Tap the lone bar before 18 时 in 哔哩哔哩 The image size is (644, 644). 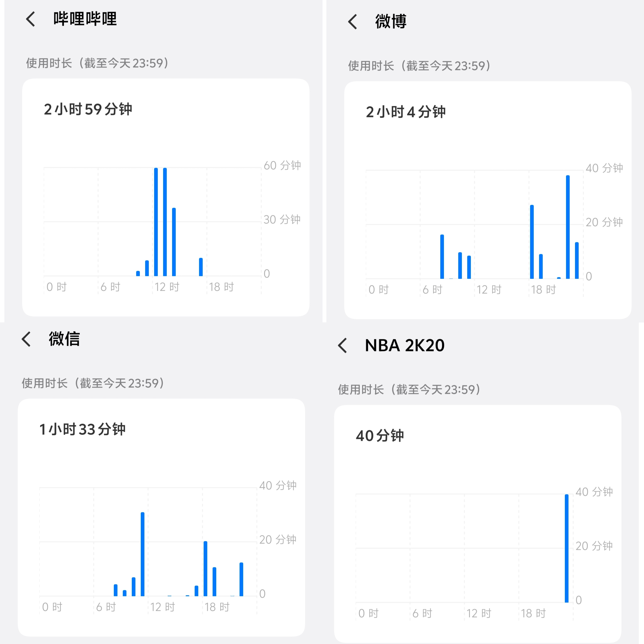point(201,267)
